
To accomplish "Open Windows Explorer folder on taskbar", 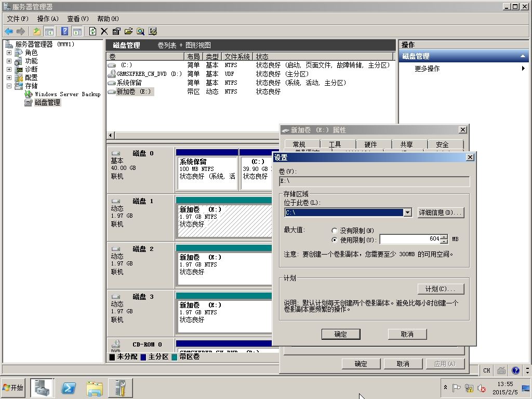I will pos(95,388).
